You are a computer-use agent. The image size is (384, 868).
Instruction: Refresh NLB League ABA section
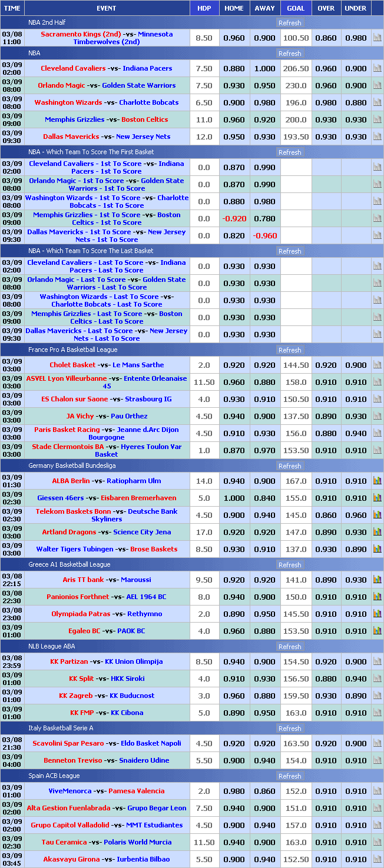[290, 647]
